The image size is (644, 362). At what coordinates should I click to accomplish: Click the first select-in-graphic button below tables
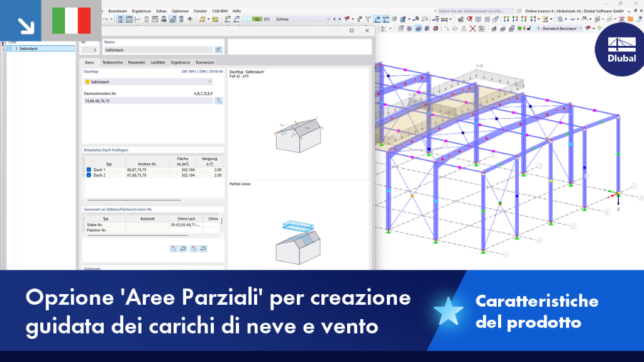pyautogui.click(x=174, y=248)
